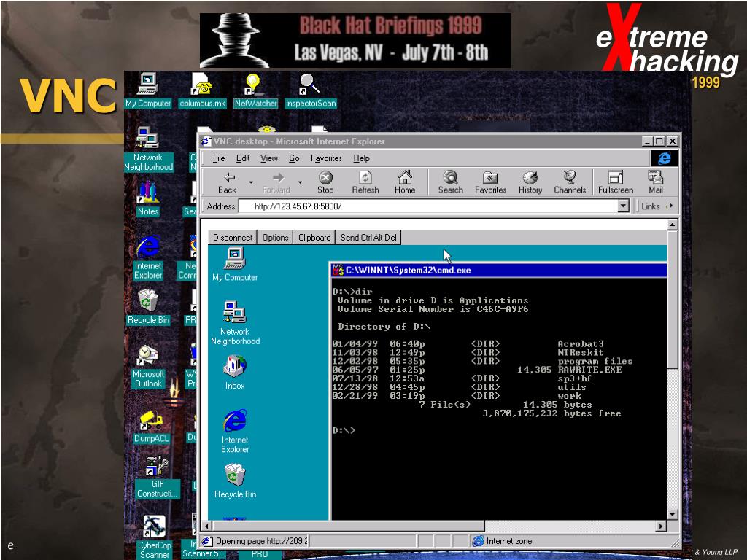Click the VNC Clipboard button
The height and width of the screenshot is (560, 747).
click(314, 237)
